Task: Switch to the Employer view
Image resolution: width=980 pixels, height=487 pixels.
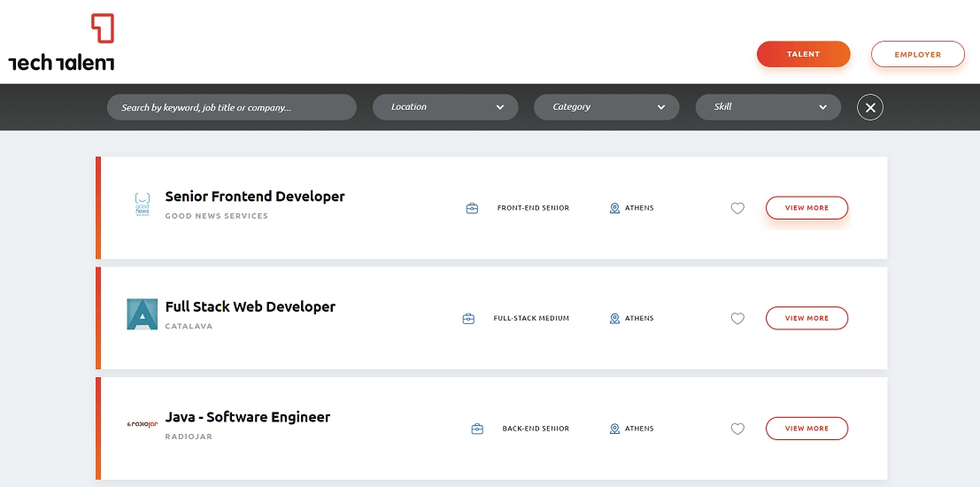Action: [918, 54]
